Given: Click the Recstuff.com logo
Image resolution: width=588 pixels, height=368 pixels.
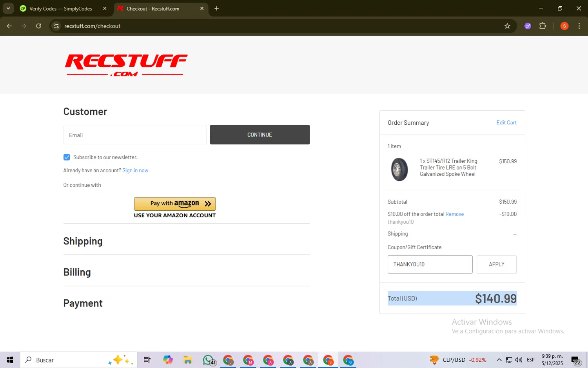Looking at the screenshot, I should [x=126, y=65].
